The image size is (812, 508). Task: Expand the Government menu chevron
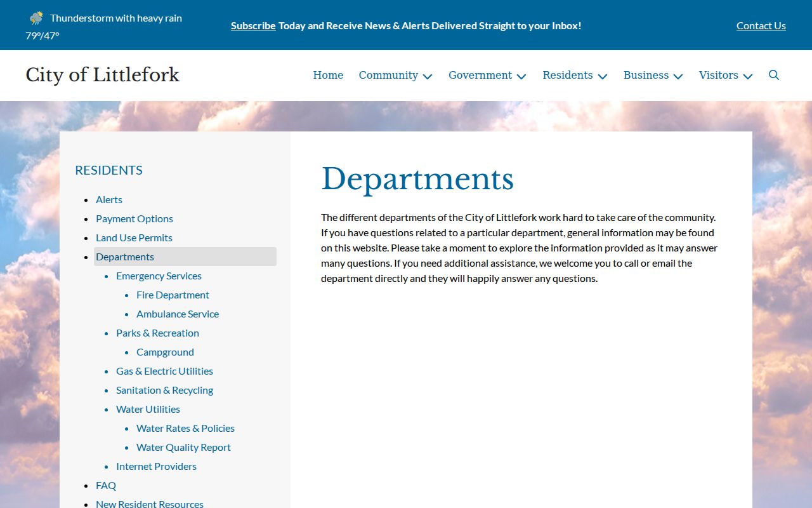[x=521, y=76]
